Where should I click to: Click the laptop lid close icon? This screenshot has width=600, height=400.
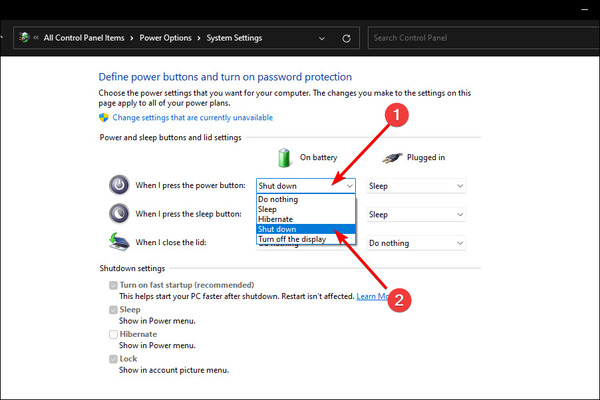(x=119, y=242)
